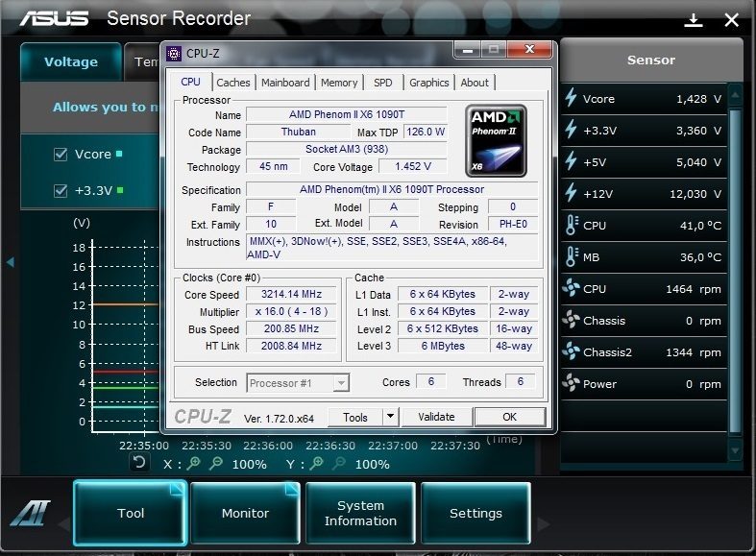Image resolution: width=756 pixels, height=556 pixels.
Task: Open the Tool menu button
Action: click(x=131, y=513)
